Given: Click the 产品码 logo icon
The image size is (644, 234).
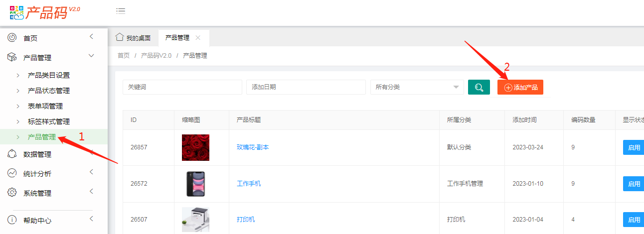Looking at the screenshot, I should pyautogui.click(x=16, y=12).
